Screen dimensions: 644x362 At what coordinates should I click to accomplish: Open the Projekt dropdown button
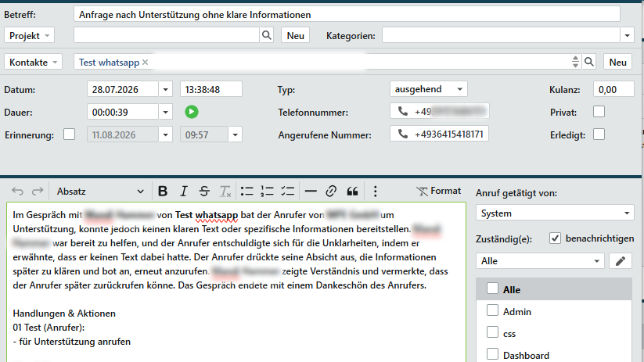[29, 36]
